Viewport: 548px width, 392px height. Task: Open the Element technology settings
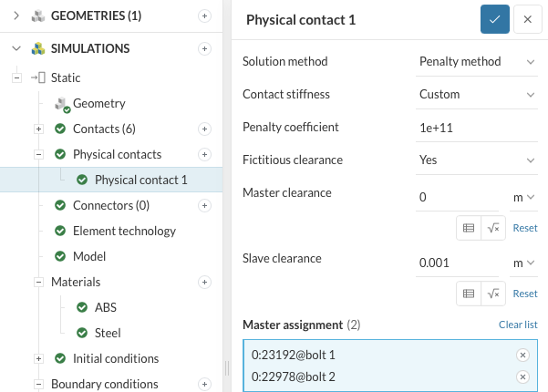pyautogui.click(x=124, y=231)
